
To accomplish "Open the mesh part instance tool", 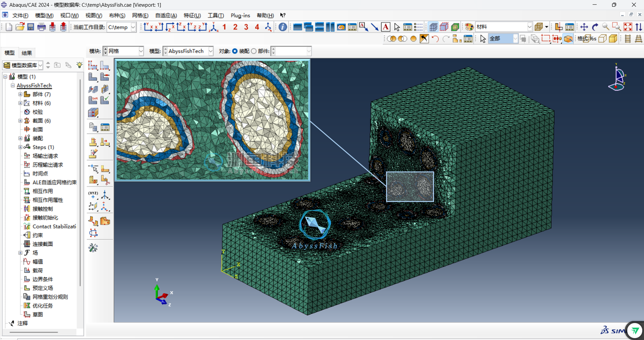I will click(x=93, y=77).
